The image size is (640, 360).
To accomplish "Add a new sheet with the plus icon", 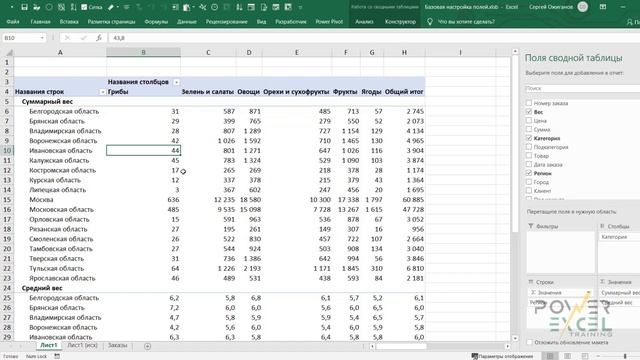I will coord(147,346).
